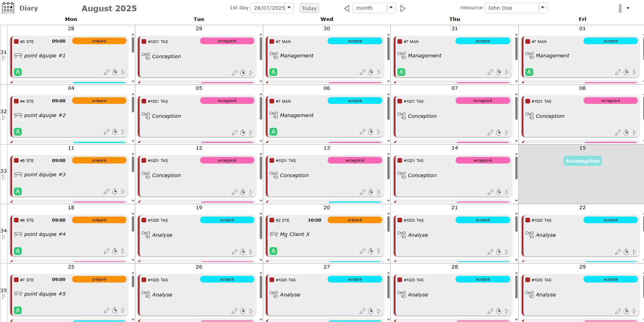Toggle the green A badge on "Mg Client X"
This screenshot has width=644, height=322.
click(x=273, y=251)
